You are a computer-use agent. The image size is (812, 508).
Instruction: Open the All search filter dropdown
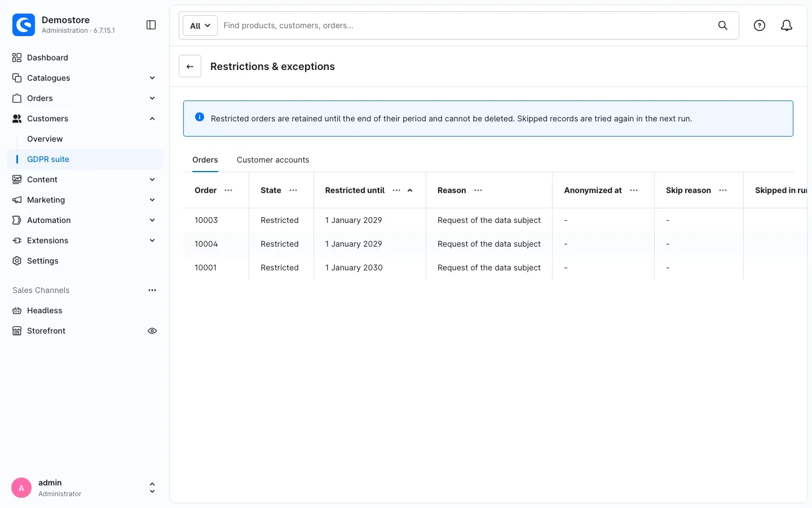200,25
